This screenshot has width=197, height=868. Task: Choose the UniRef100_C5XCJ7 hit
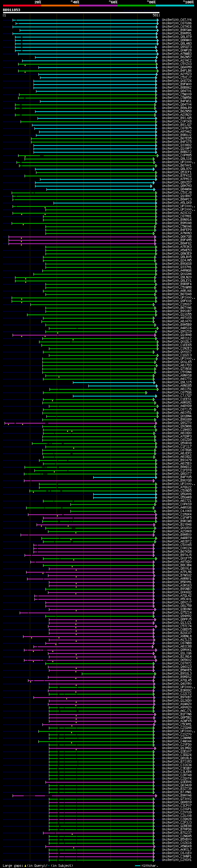(x=177, y=77)
